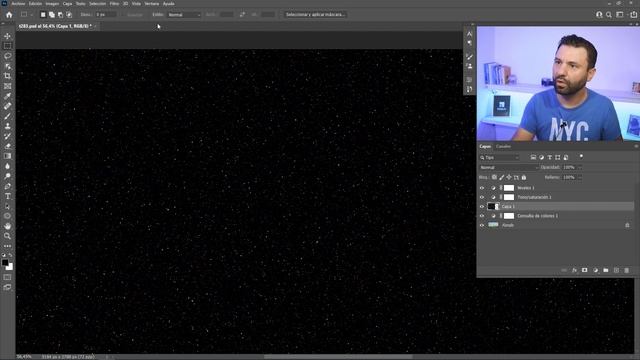640x360 pixels.
Task: Select the Path Selection tool
Action: pyautogui.click(x=7, y=206)
